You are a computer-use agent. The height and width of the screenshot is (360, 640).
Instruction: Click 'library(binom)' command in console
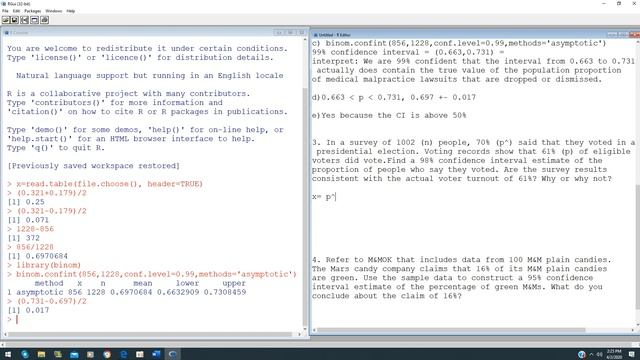[48, 265]
